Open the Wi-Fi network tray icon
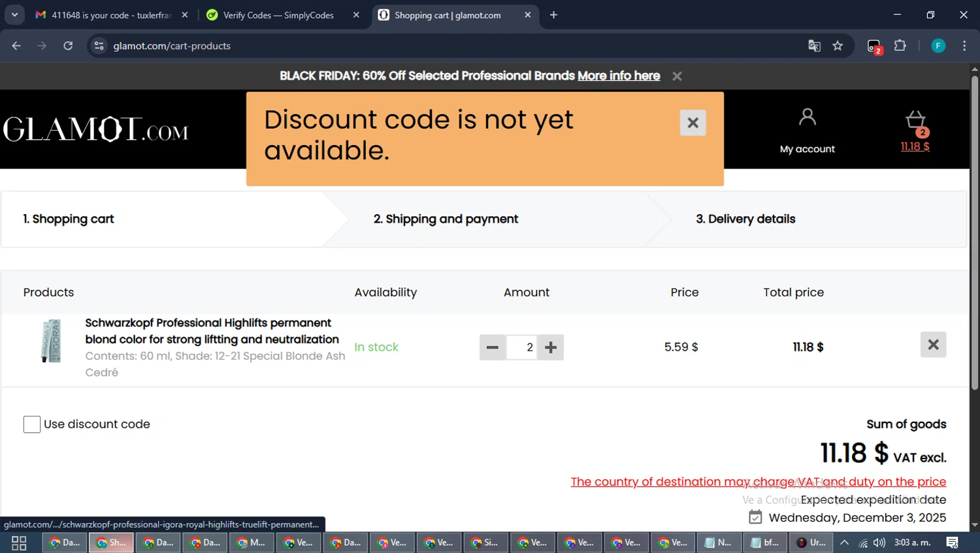 tap(863, 543)
